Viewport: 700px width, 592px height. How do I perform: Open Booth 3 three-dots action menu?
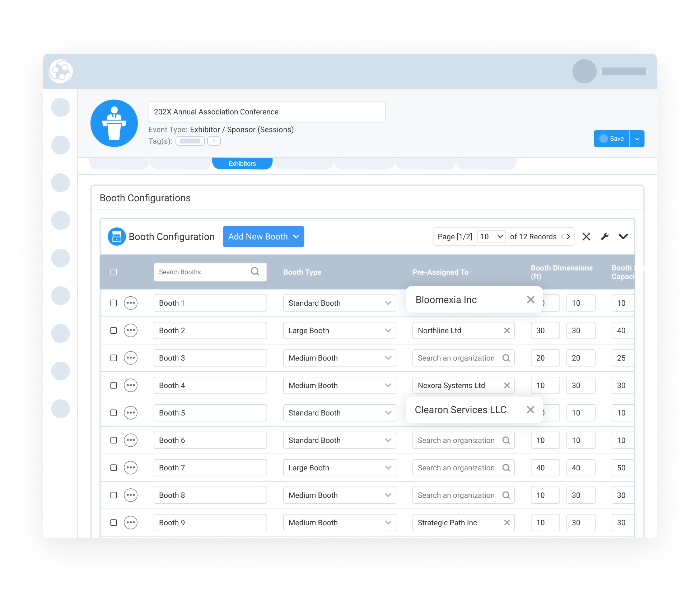click(x=131, y=358)
